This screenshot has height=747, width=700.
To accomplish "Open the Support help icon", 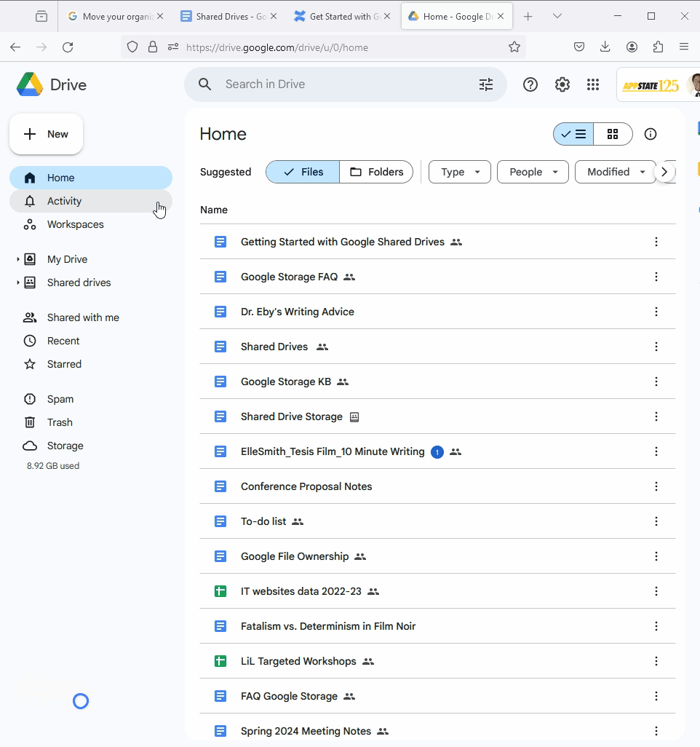I will coord(530,84).
